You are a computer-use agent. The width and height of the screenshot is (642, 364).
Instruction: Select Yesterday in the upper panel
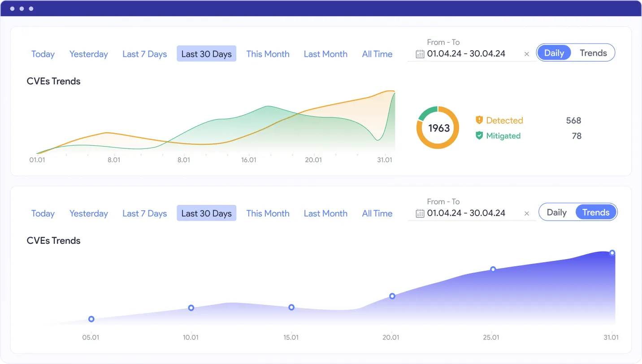pos(89,54)
